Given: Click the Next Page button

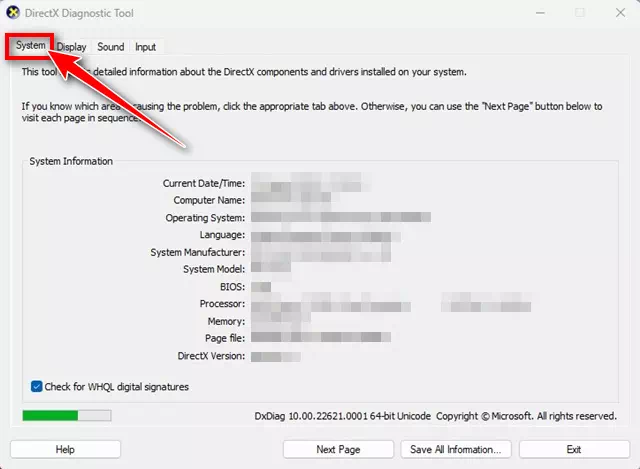Looking at the screenshot, I should (x=338, y=449).
